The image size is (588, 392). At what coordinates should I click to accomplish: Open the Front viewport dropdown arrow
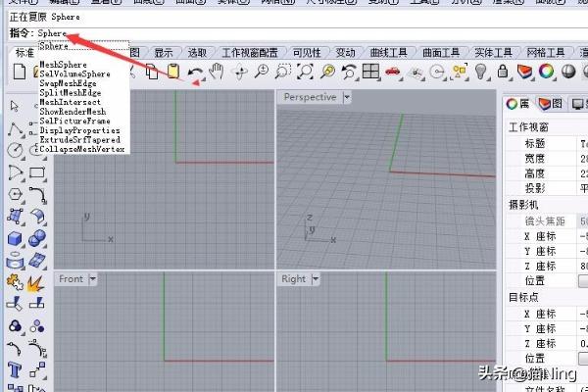[x=92, y=278]
